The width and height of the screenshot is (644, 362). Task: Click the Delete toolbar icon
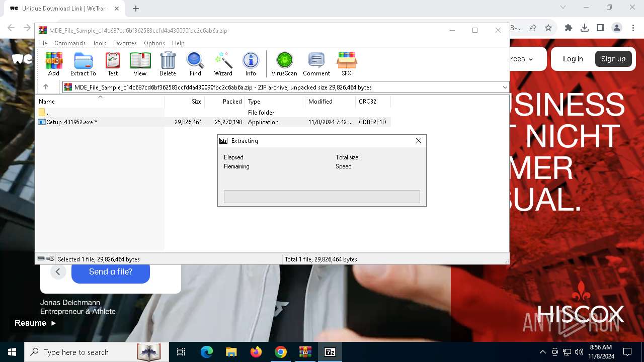168,64
